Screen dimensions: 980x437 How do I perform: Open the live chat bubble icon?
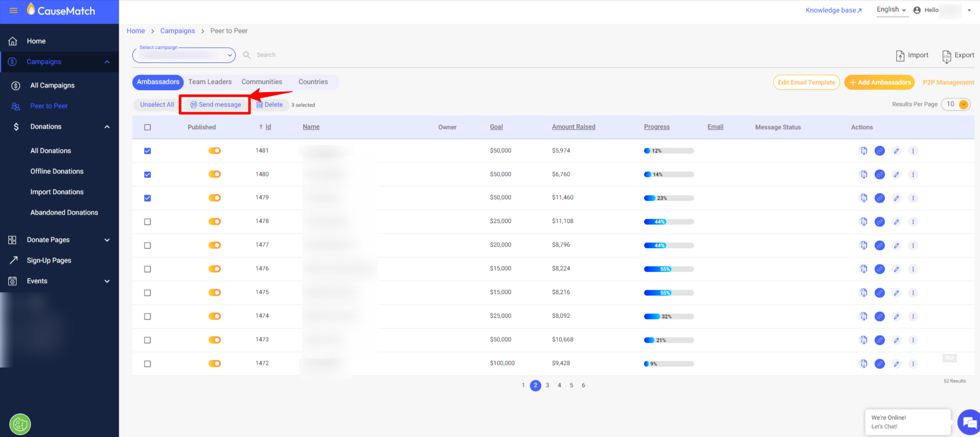click(969, 423)
